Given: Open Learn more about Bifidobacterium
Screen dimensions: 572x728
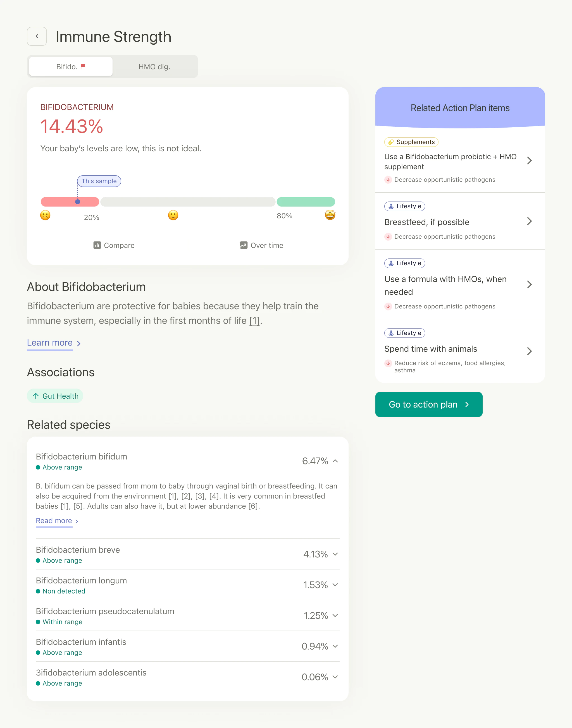Looking at the screenshot, I should 49,343.
